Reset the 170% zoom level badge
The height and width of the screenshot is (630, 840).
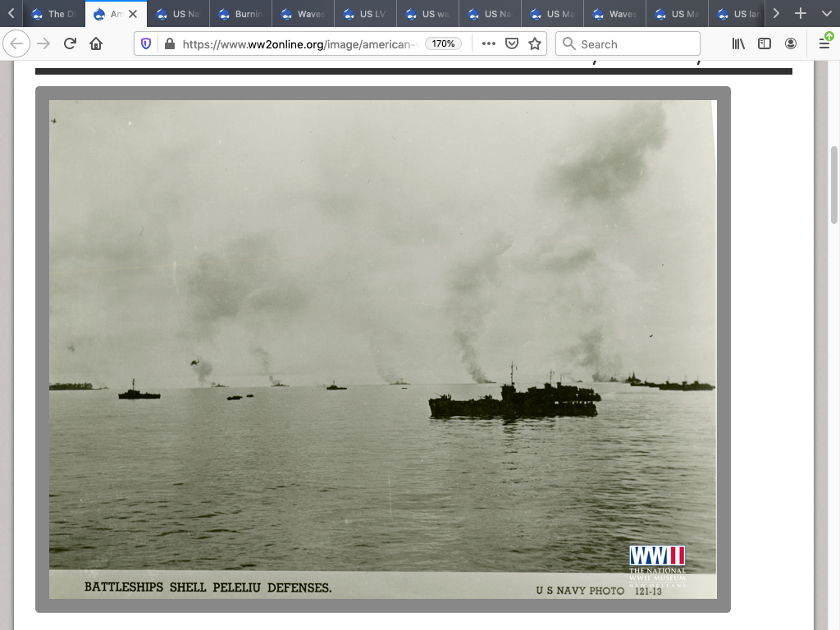(443, 44)
